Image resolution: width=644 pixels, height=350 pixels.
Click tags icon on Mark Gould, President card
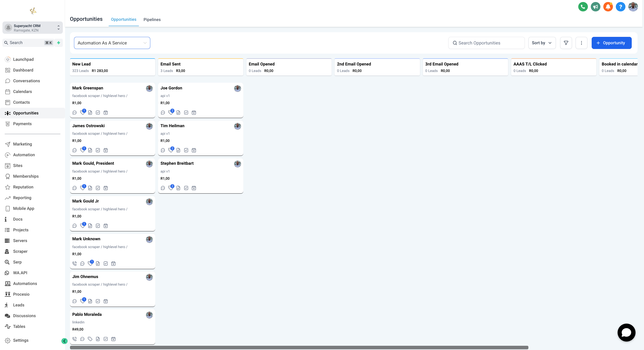coord(82,188)
